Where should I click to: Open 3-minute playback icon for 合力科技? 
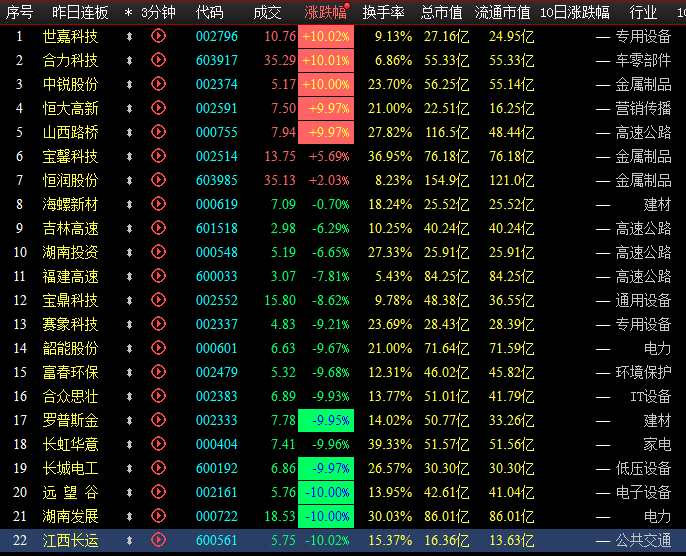(x=158, y=60)
